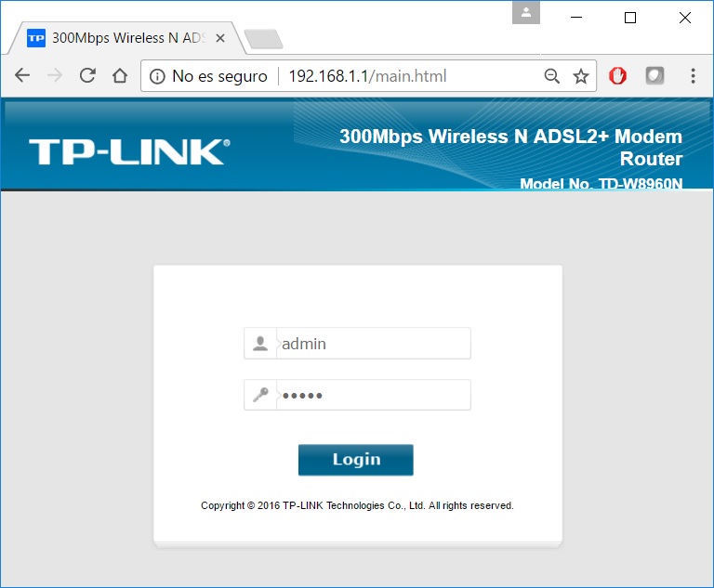Click the gray extension icon next to adblock

[x=654, y=75]
